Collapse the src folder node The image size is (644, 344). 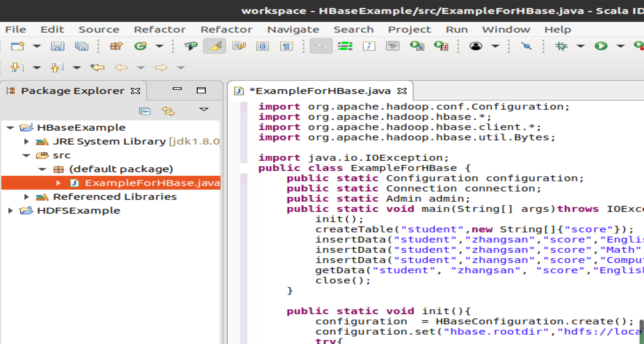click(x=26, y=156)
